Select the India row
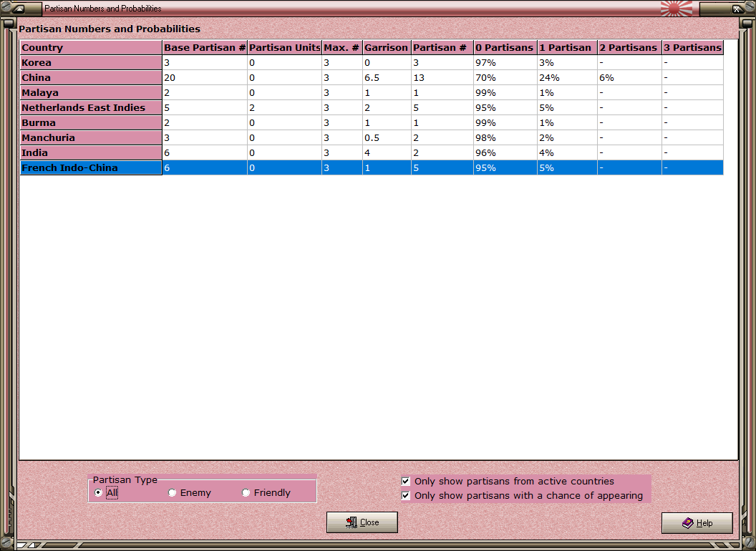 point(372,152)
